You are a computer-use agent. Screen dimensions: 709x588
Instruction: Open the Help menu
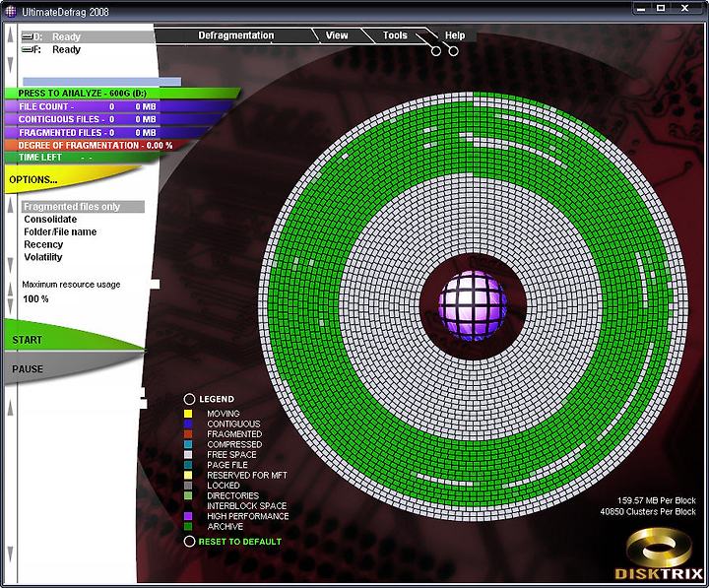coord(455,35)
